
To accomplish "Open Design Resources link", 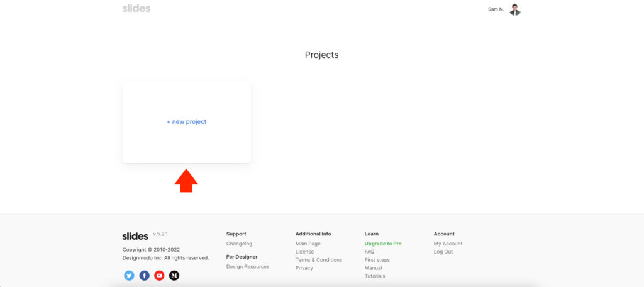I will click(x=248, y=267).
